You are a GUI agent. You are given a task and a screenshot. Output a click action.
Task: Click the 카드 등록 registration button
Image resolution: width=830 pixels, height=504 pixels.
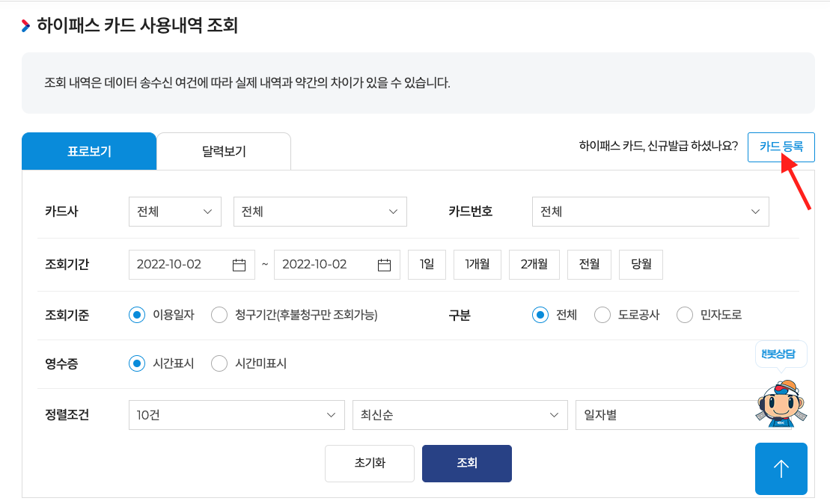click(x=781, y=147)
